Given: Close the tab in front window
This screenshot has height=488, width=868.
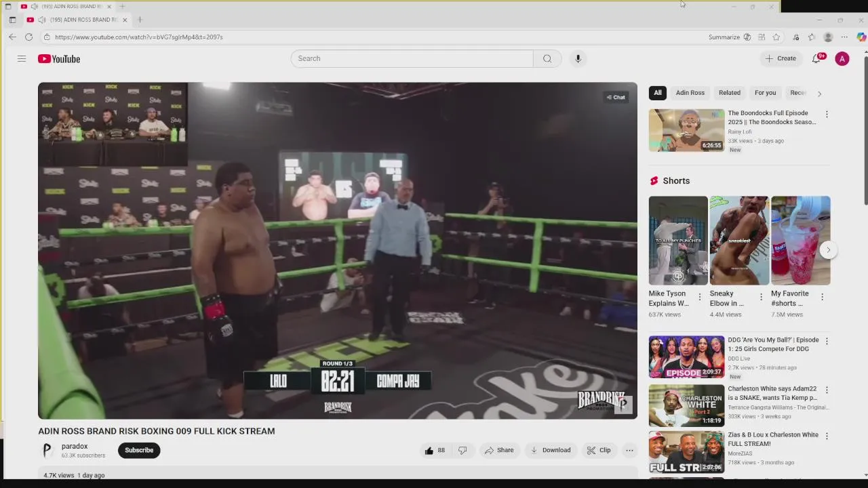Looking at the screenshot, I should (125, 20).
